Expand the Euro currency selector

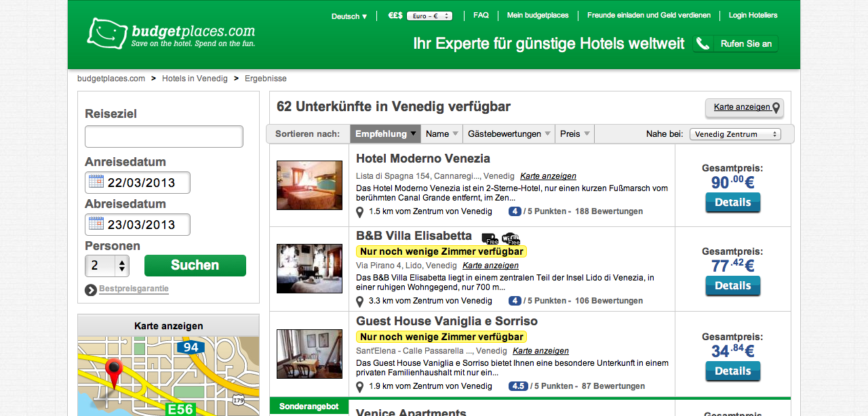429,16
